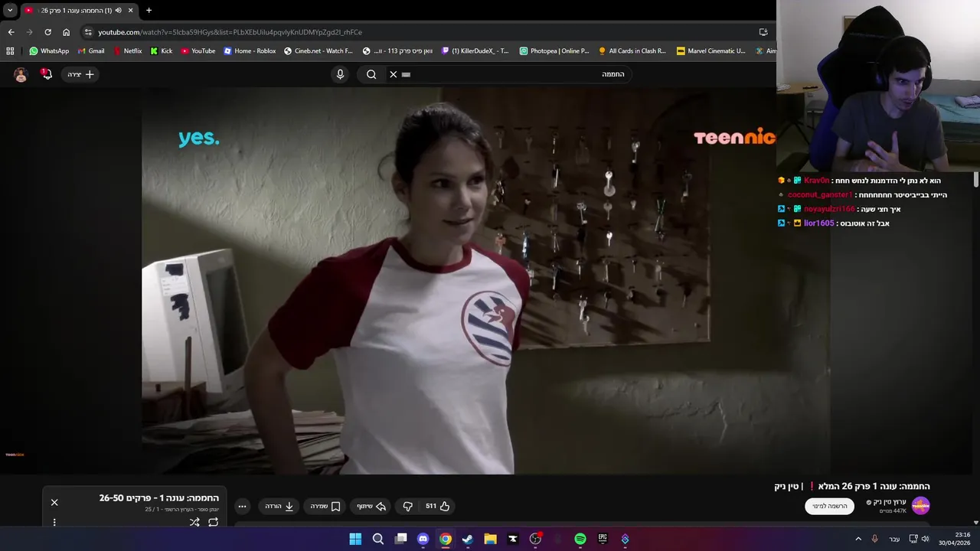
Task: Click the share video button
Action: click(371, 506)
